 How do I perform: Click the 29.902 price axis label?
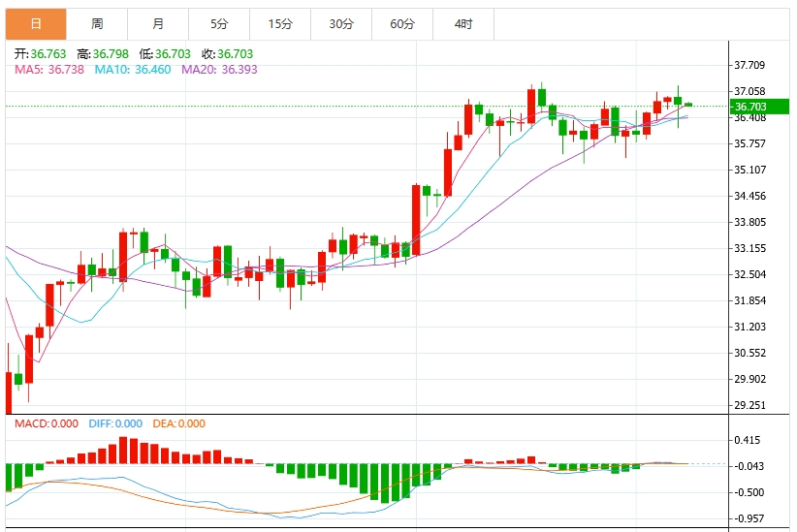click(x=749, y=379)
